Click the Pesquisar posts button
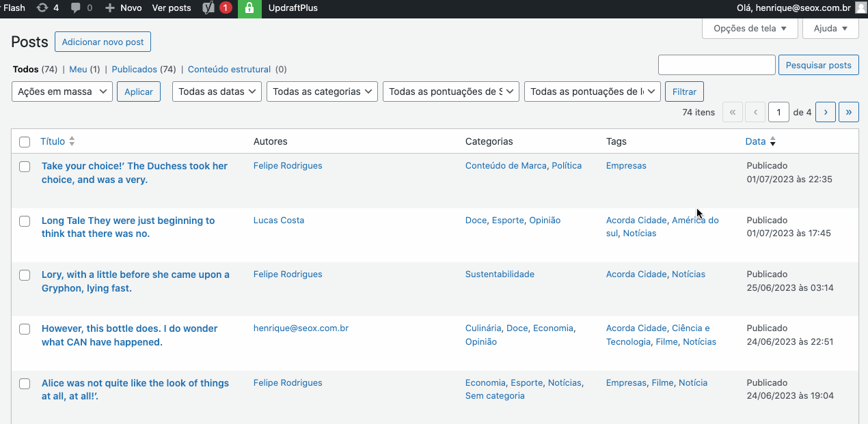Viewport: 868px width, 424px height. (x=819, y=65)
